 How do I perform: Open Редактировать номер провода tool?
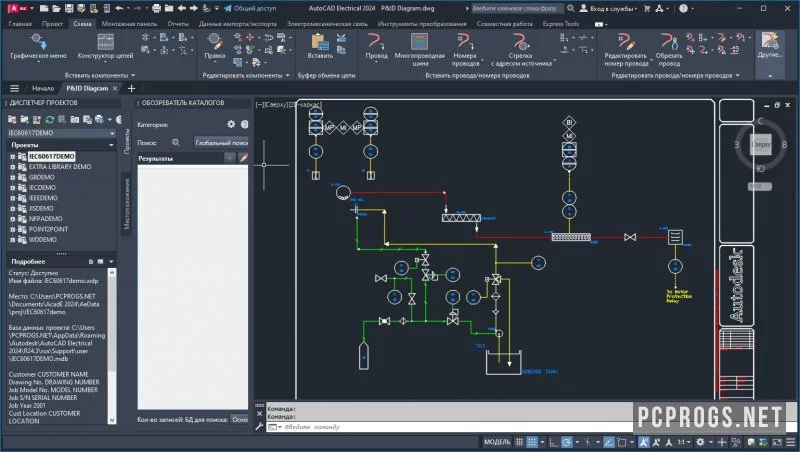click(x=626, y=49)
